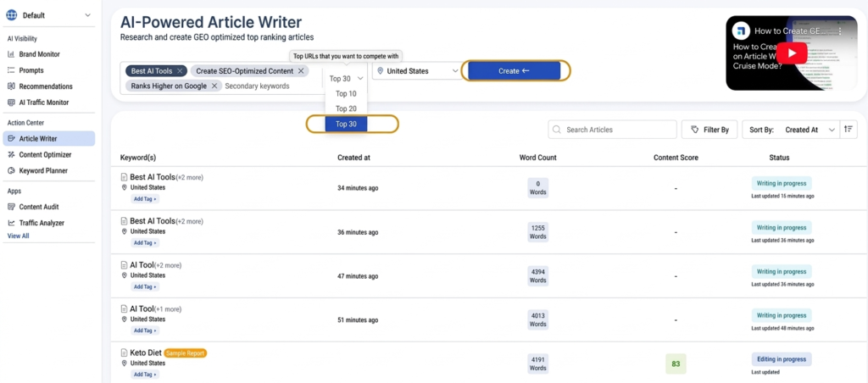The image size is (868, 383).
Task: Click the Word Count column header
Action: click(x=538, y=158)
